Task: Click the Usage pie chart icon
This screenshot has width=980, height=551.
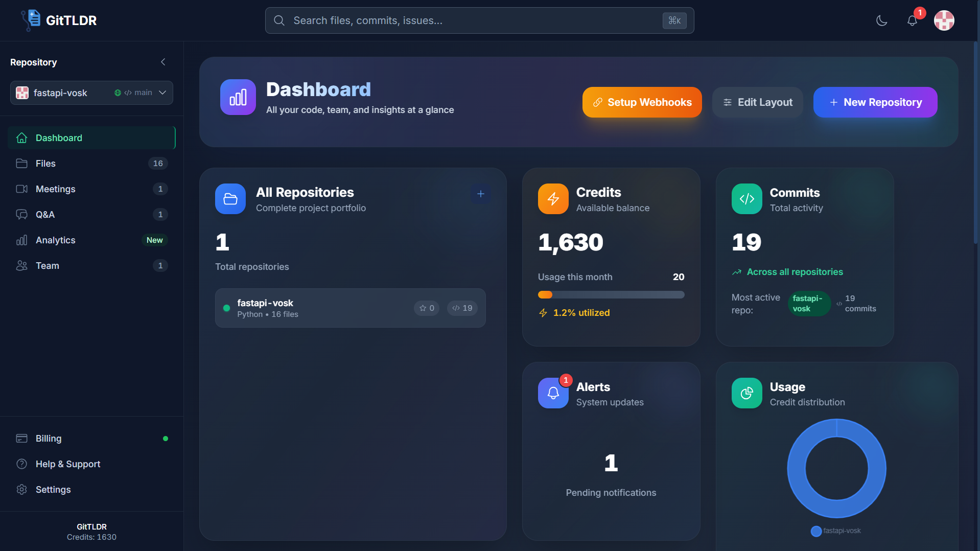Action: pyautogui.click(x=746, y=393)
